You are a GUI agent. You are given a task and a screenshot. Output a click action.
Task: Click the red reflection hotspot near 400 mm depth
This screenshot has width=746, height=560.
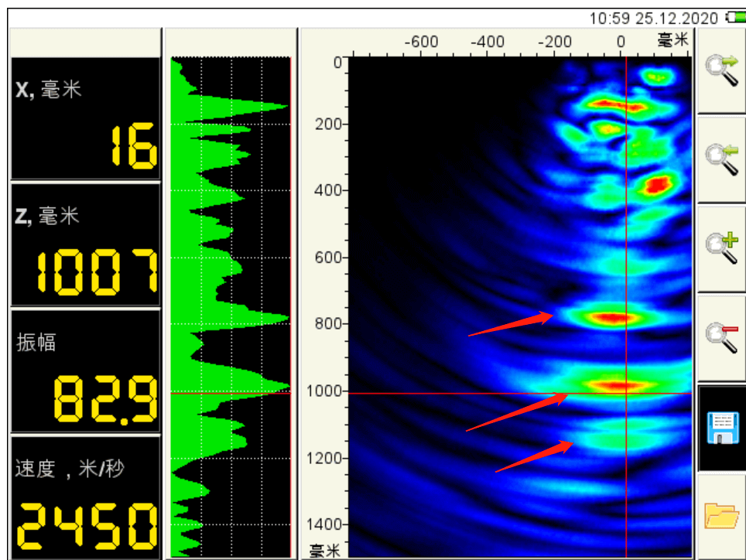coord(658,185)
